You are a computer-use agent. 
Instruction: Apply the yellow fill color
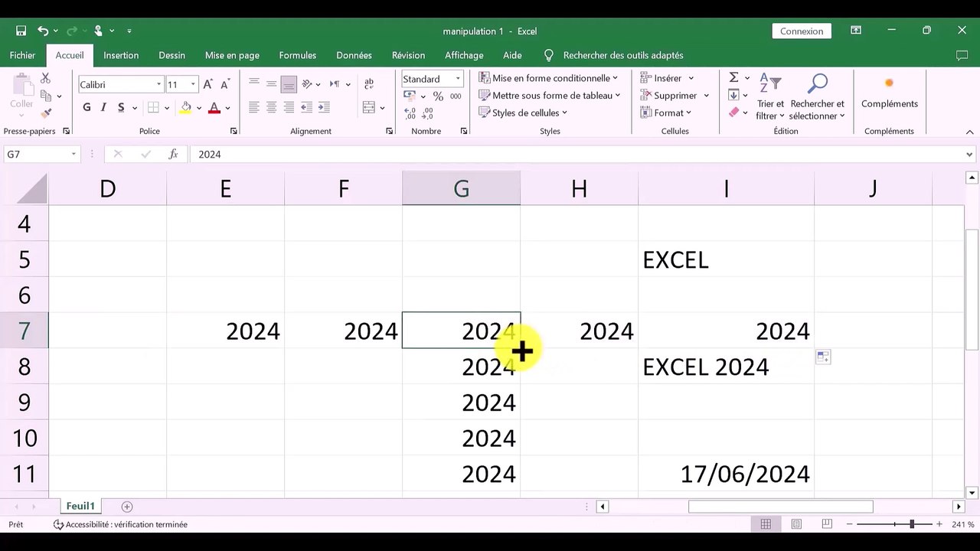tap(185, 108)
